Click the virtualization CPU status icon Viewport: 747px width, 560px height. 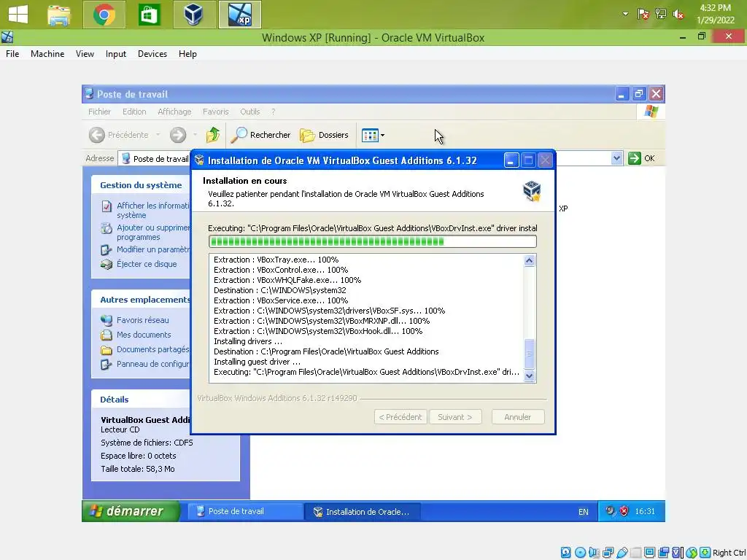(677, 553)
